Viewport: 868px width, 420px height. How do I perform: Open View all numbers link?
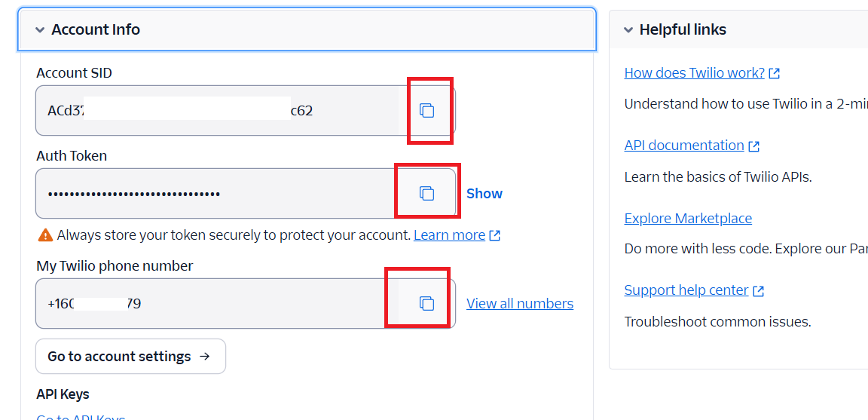[x=519, y=304]
